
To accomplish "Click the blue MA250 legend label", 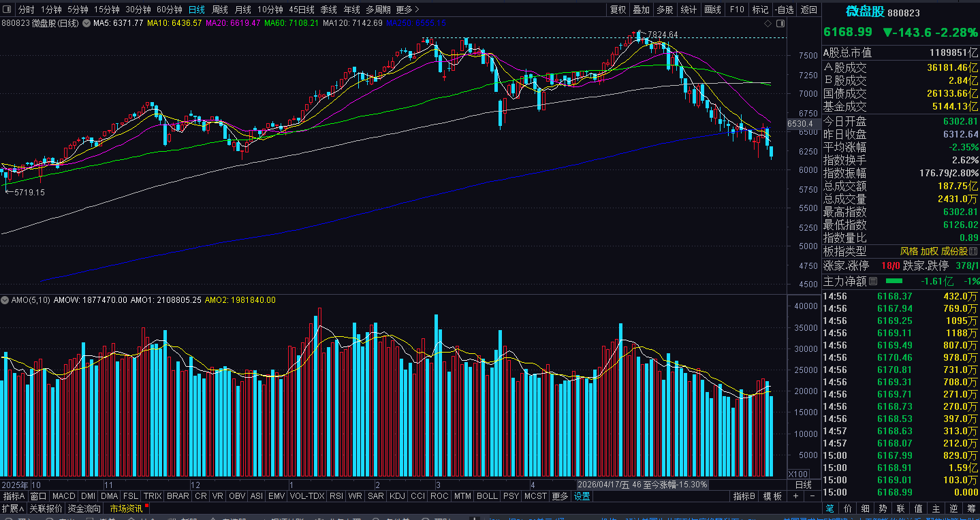I will (x=416, y=23).
